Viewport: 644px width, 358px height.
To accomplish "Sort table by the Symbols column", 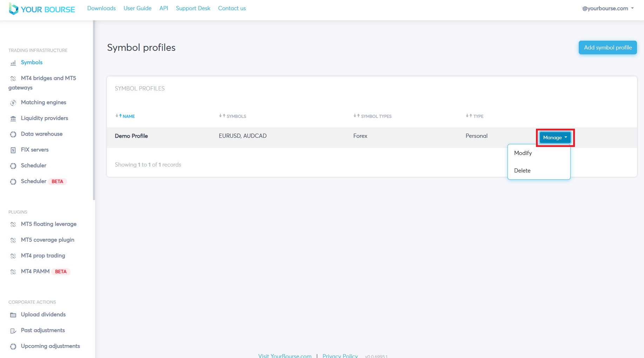I will [x=233, y=116].
